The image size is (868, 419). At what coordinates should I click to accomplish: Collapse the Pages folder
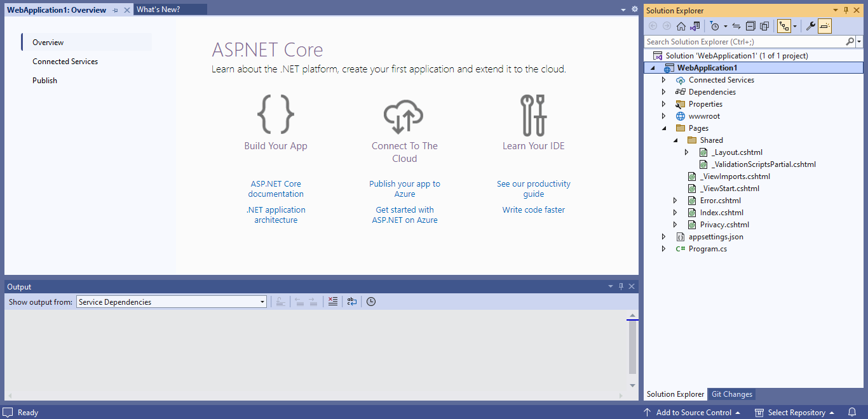click(664, 128)
